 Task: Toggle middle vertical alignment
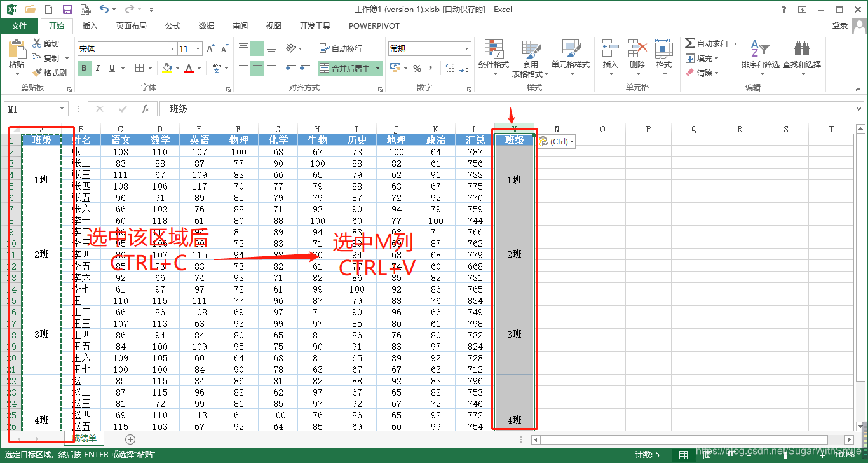pyautogui.click(x=257, y=48)
